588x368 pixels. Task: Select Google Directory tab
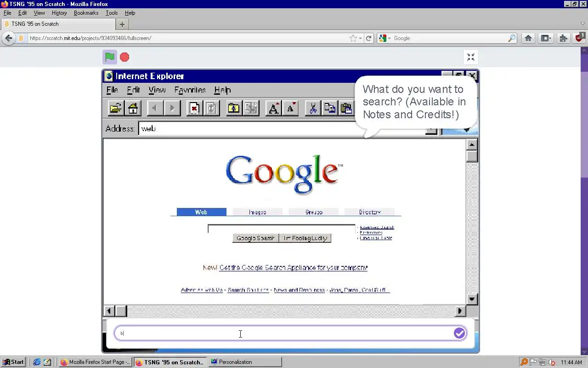click(370, 212)
